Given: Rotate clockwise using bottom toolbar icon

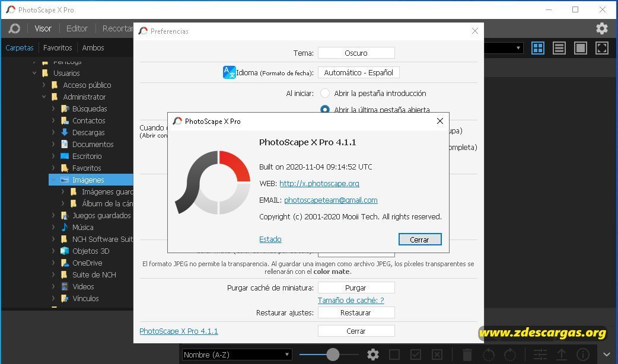Looking at the screenshot, I should (509, 355).
